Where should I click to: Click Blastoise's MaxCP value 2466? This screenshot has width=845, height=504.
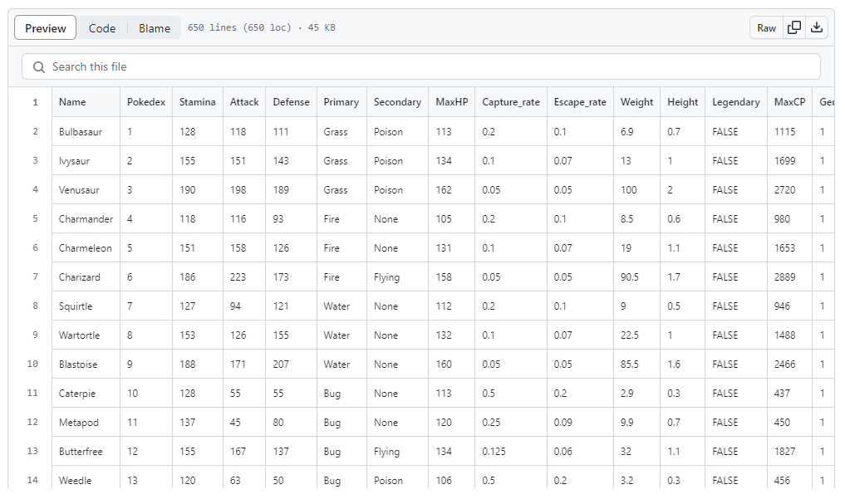[784, 365]
